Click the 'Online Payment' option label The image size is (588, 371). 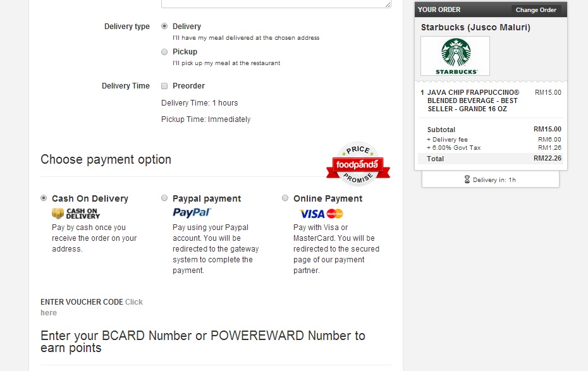(328, 198)
